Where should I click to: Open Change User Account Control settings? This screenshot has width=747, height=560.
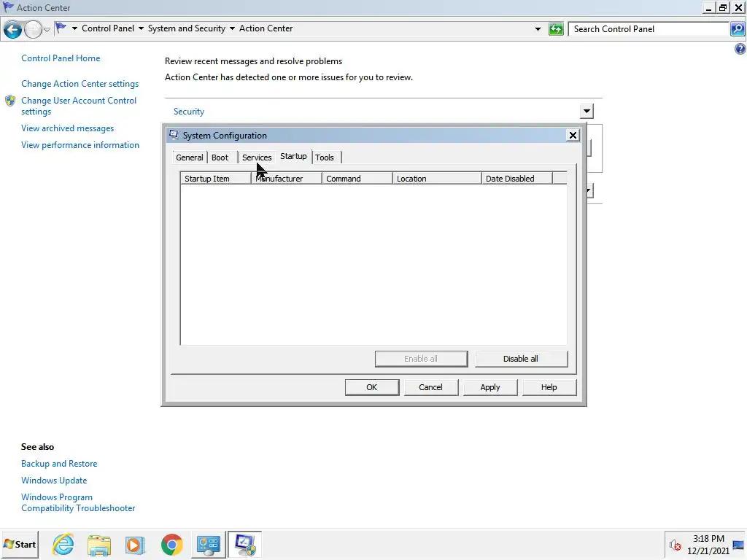[x=79, y=106]
